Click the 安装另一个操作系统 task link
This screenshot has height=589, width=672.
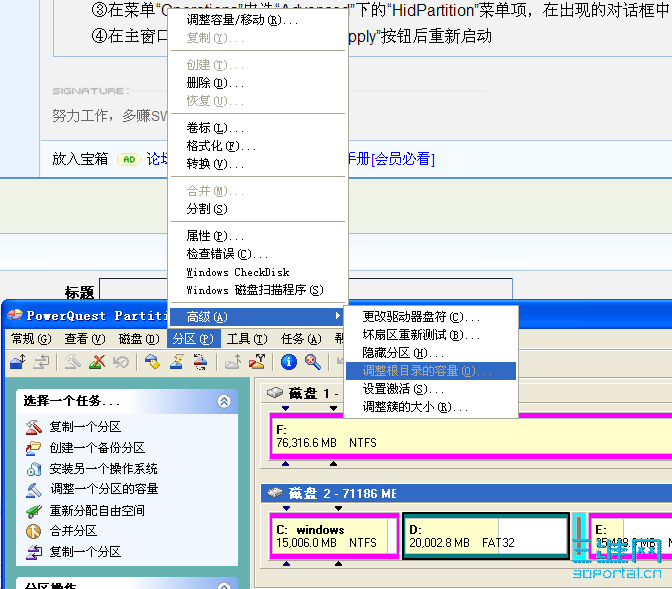click(x=103, y=469)
